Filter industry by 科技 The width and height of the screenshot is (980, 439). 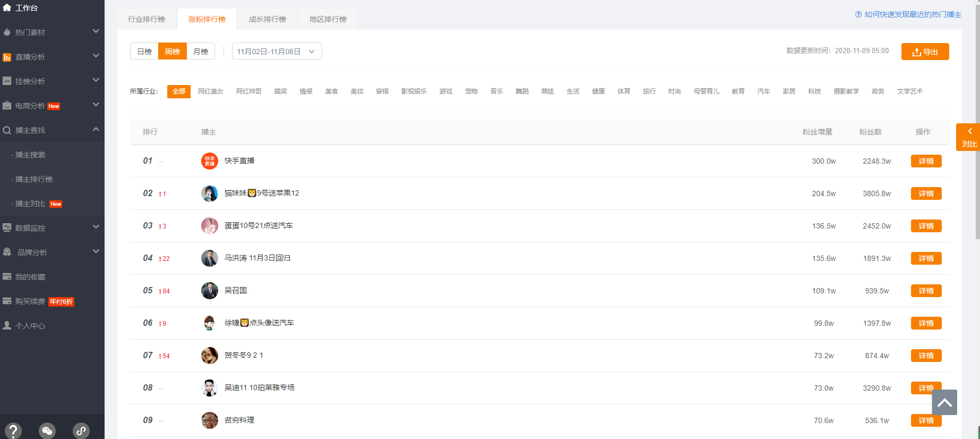coord(814,91)
